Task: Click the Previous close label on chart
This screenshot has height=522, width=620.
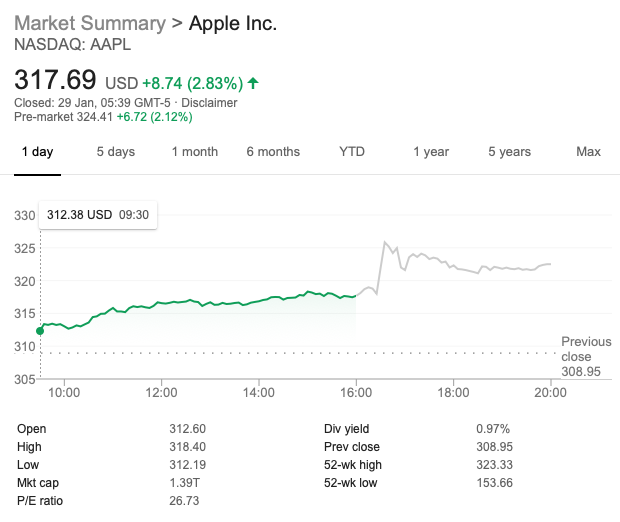Action: tap(585, 349)
